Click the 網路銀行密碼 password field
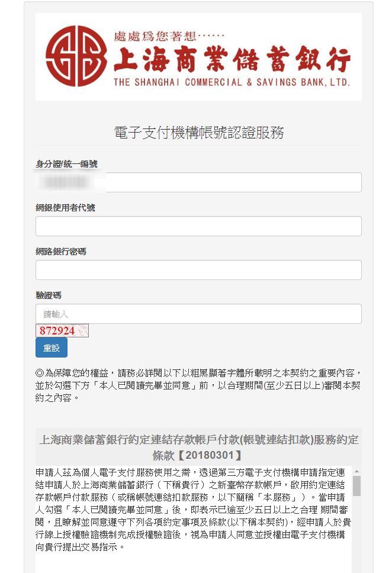392x573 pixels. click(x=198, y=270)
